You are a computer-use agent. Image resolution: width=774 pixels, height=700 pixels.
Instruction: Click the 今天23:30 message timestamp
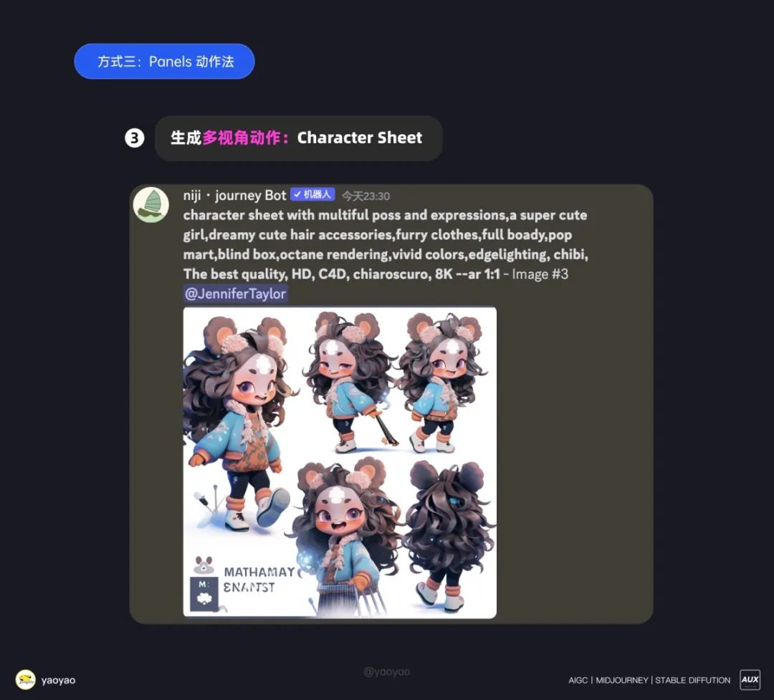[x=365, y=196]
